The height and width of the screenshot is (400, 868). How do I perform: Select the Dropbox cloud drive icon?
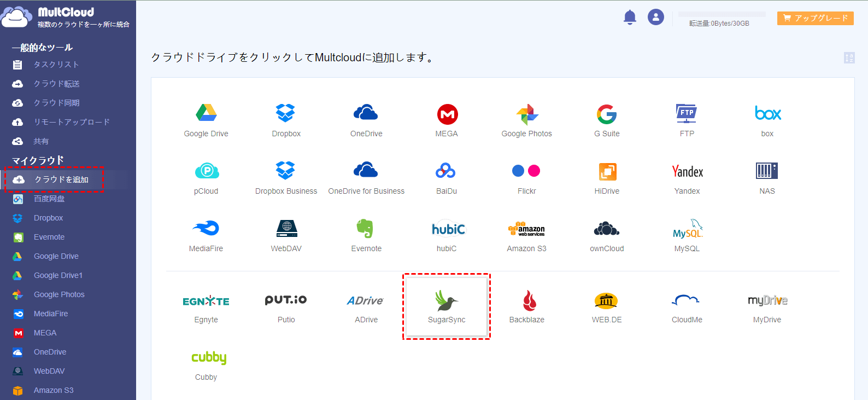click(286, 120)
